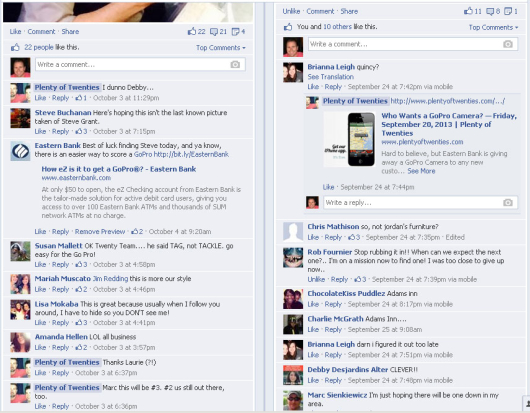Click the camera icon in left comment box
Screen dimensions: 530x413
point(235,65)
